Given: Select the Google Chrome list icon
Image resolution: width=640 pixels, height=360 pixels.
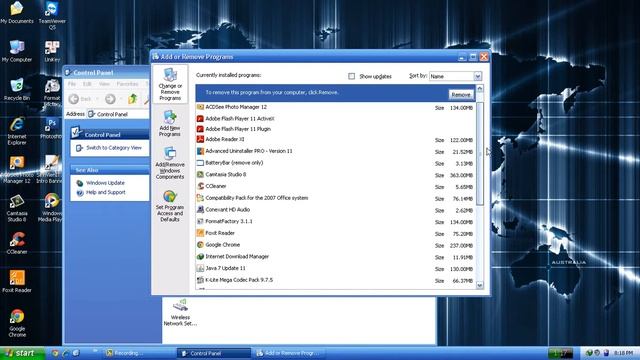Looking at the screenshot, I should 200,245.
